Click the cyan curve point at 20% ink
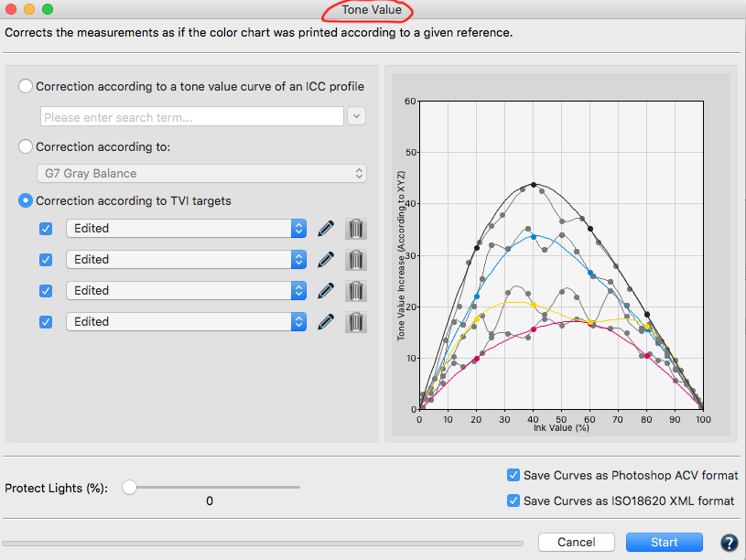 point(477,296)
